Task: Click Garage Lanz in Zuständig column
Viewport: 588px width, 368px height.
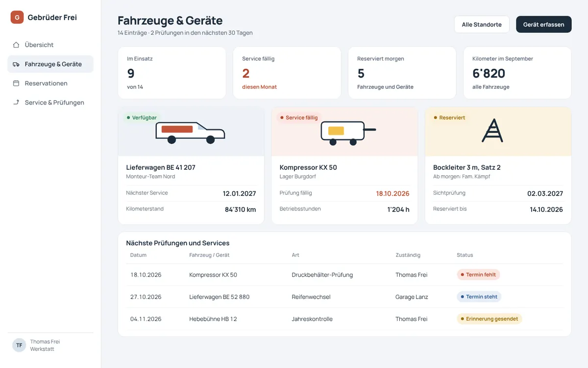Action: coord(412,297)
